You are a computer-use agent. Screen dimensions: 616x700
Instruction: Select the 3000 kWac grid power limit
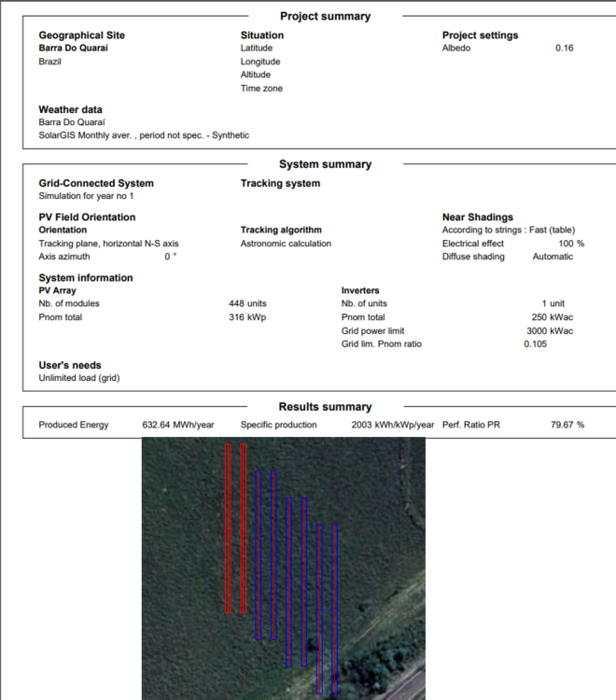coord(548,330)
